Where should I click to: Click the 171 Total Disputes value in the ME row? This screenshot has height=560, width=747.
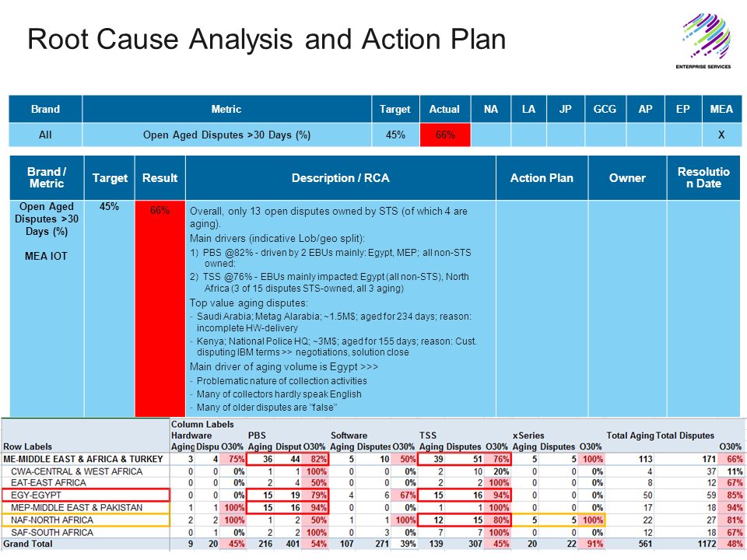tap(710, 459)
